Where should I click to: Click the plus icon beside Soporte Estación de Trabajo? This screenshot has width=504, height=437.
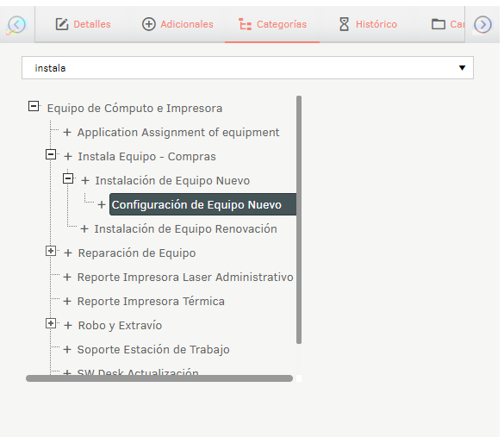tap(67, 350)
